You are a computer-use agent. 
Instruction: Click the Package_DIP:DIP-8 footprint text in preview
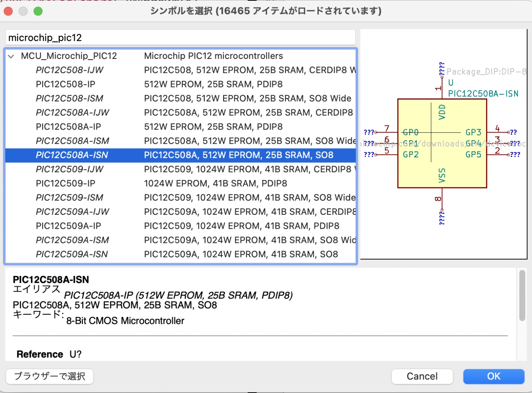click(x=486, y=71)
